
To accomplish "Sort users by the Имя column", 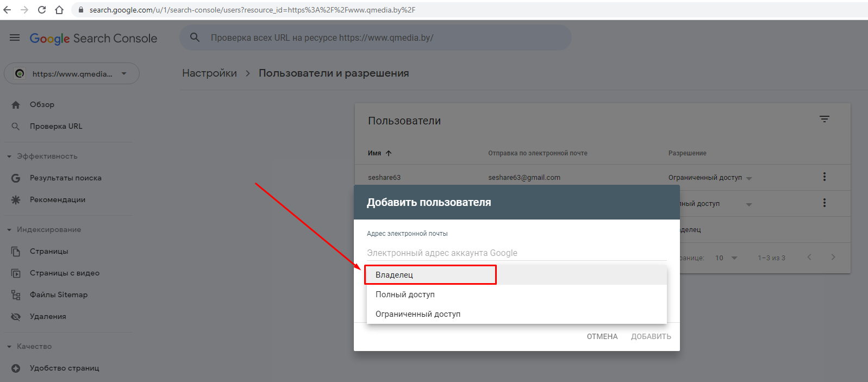I will [x=379, y=153].
